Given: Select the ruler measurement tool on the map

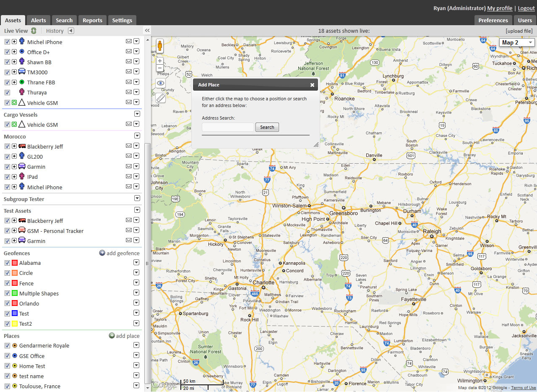Looking at the screenshot, I should pyautogui.click(x=160, y=97).
